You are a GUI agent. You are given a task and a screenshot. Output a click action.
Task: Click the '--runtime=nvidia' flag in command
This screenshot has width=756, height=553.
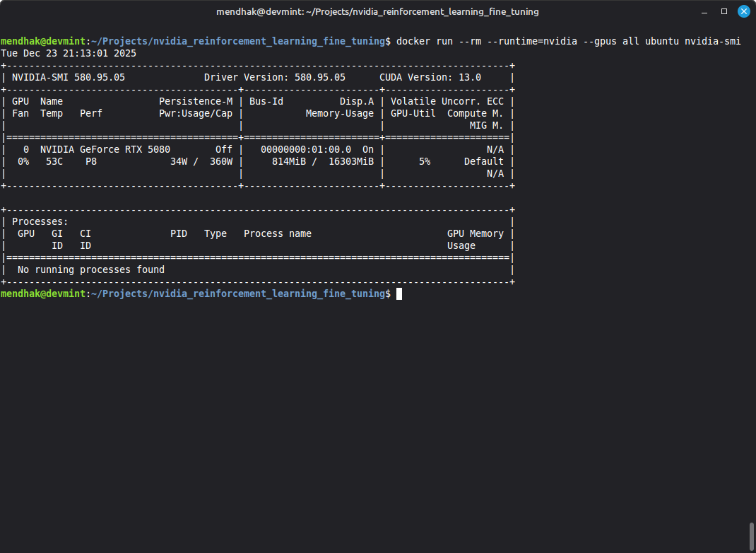tap(532, 41)
